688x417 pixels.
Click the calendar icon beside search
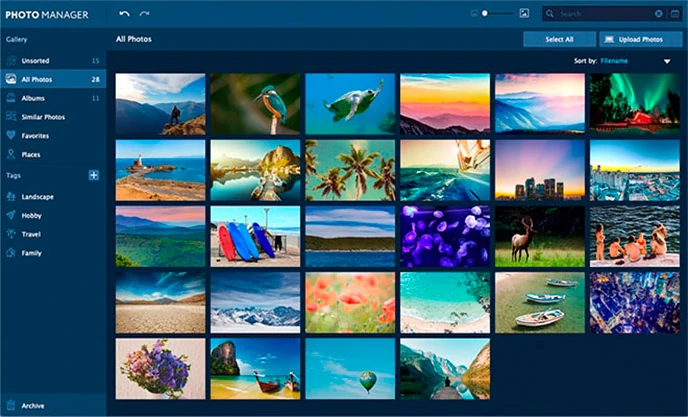(675, 14)
